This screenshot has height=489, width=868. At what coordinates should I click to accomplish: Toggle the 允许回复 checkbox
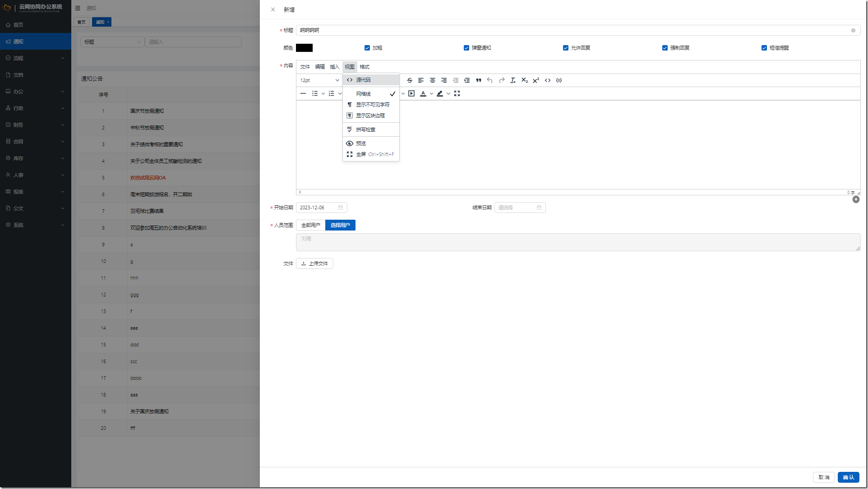click(566, 48)
